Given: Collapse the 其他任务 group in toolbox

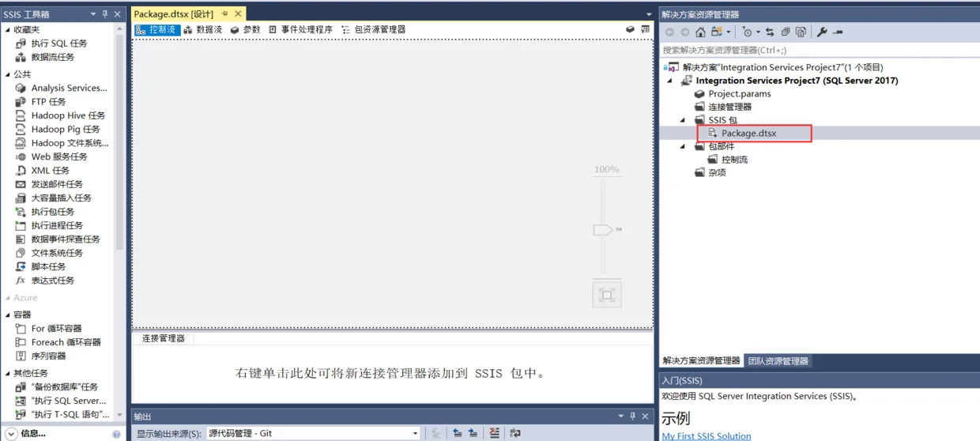Looking at the screenshot, I should pyautogui.click(x=8, y=373).
